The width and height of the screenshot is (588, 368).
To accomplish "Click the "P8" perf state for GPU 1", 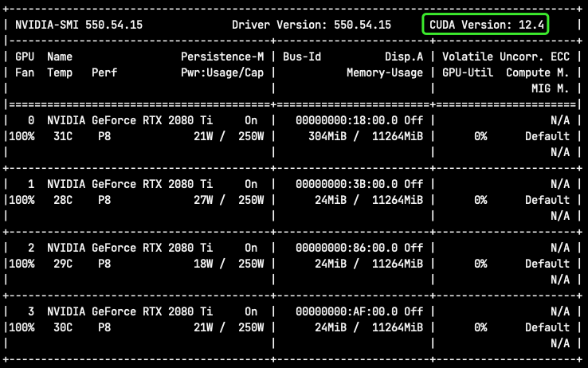I will coord(104,200).
